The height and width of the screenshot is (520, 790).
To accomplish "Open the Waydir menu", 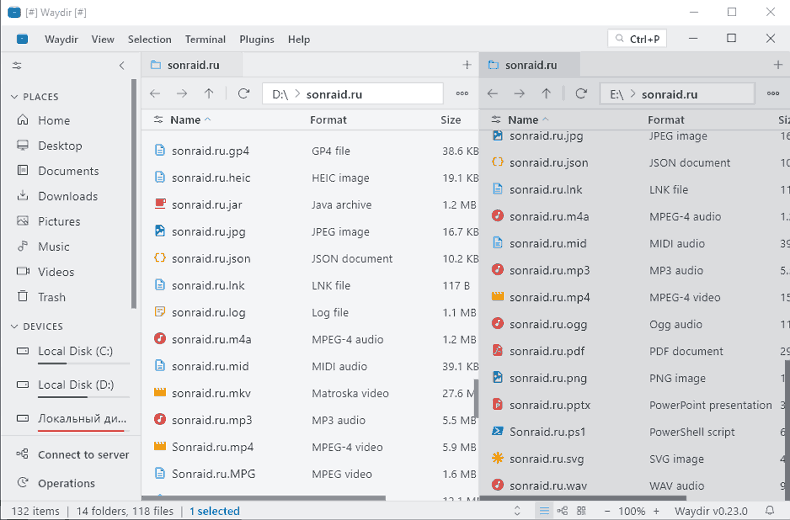I will pos(61,39).
